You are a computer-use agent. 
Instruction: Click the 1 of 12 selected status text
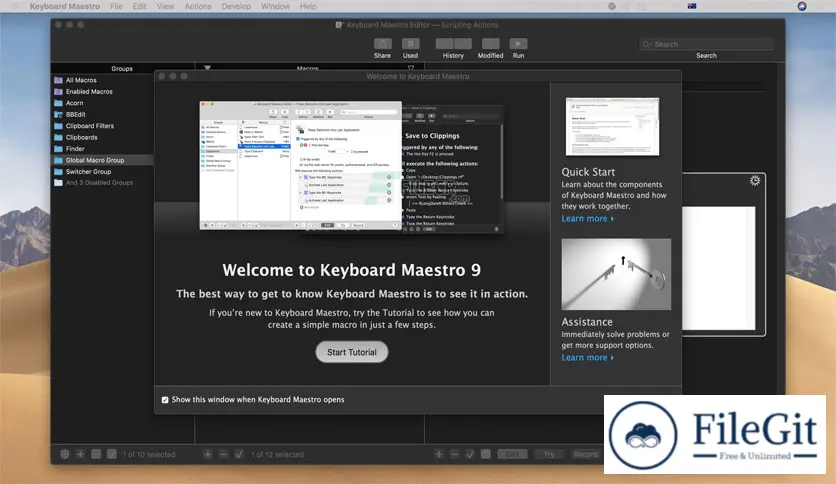(x=277, y=455)
